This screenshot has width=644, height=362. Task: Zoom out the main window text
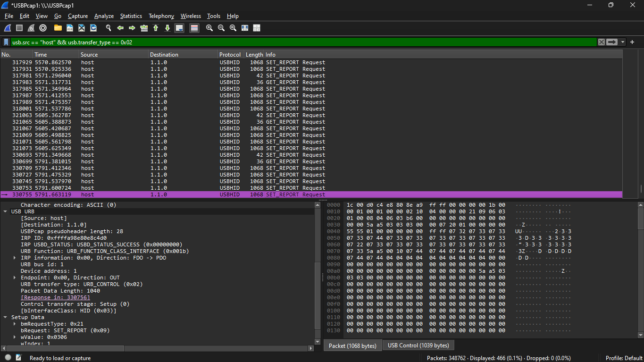221,28
